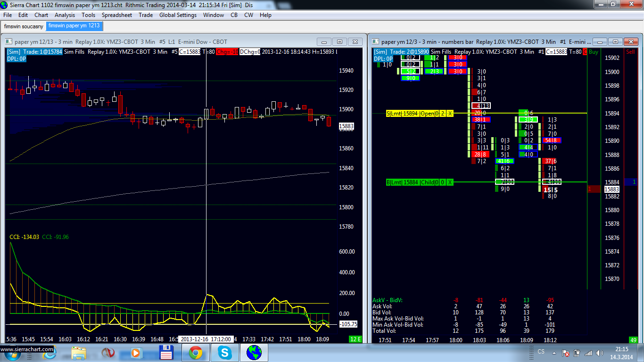644x362 pixels.
Task: Click the 38|1 footprint cell at 15893
Action: coord(481,120)
